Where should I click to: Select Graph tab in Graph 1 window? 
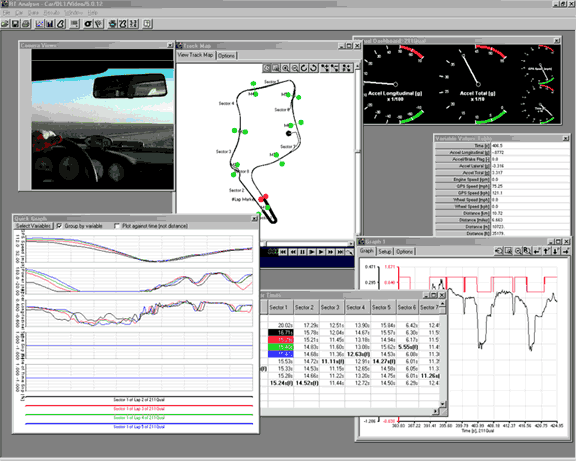pyautogui.click(x=366, y=251)
